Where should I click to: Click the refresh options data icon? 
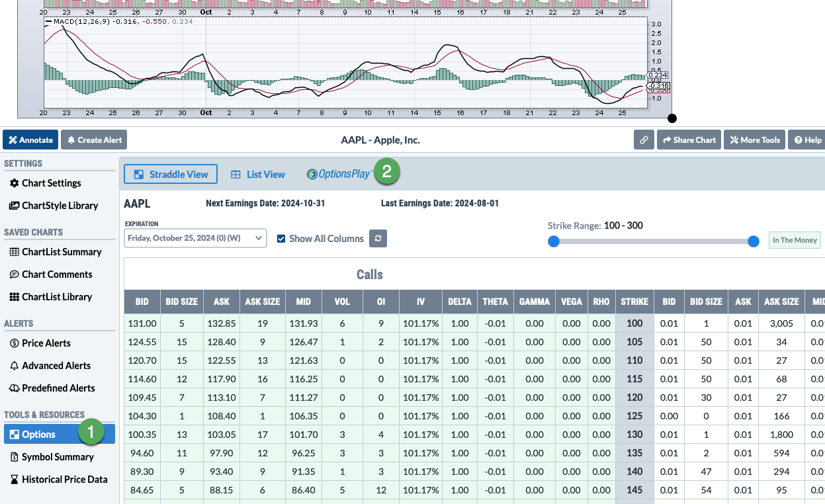coord(378,239)
